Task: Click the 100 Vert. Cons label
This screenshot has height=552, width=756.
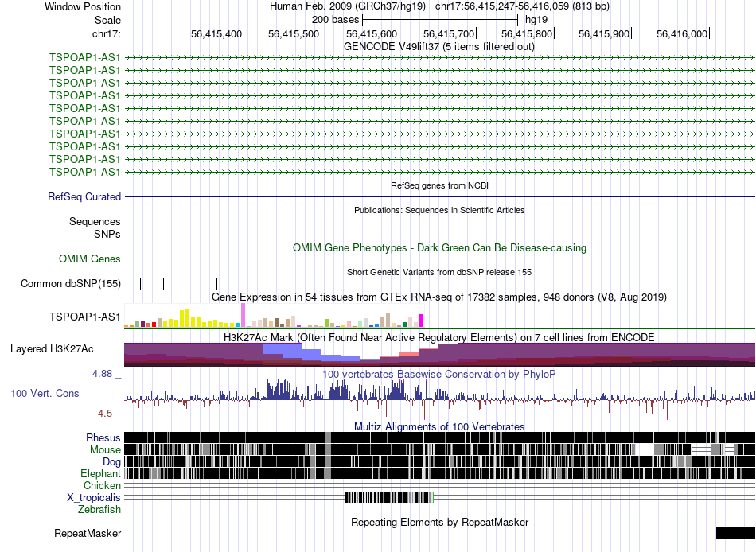Action: 45,394
